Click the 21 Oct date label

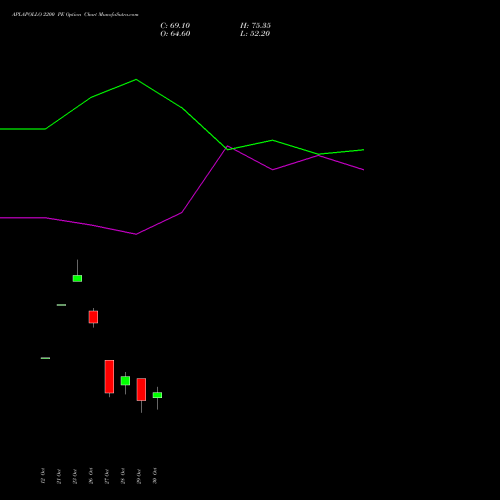pos(59,476)
